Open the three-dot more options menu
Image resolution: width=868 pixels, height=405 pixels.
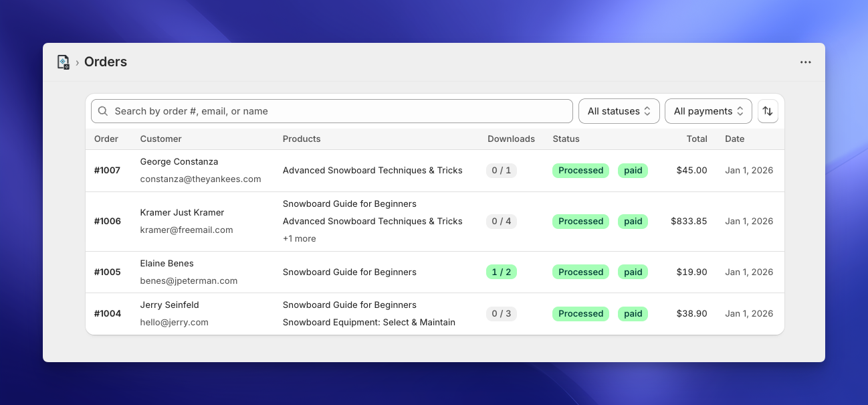(x=805, y=62)
